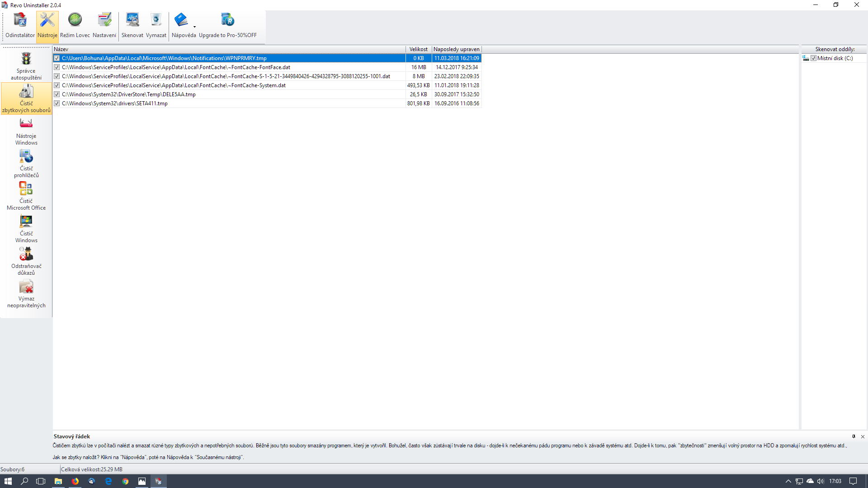The image size is (868, 488).
Task: Open Výmaz neopravitelných tool
Action: tap(26, 294)
